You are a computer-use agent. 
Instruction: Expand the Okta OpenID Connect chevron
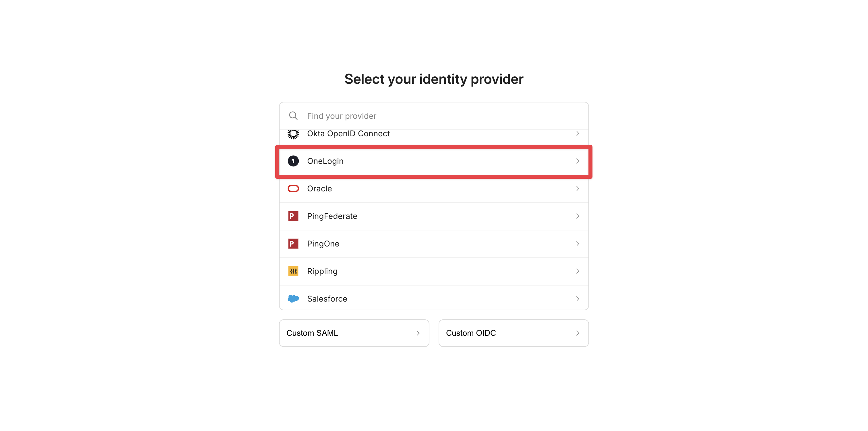[578, 133]
